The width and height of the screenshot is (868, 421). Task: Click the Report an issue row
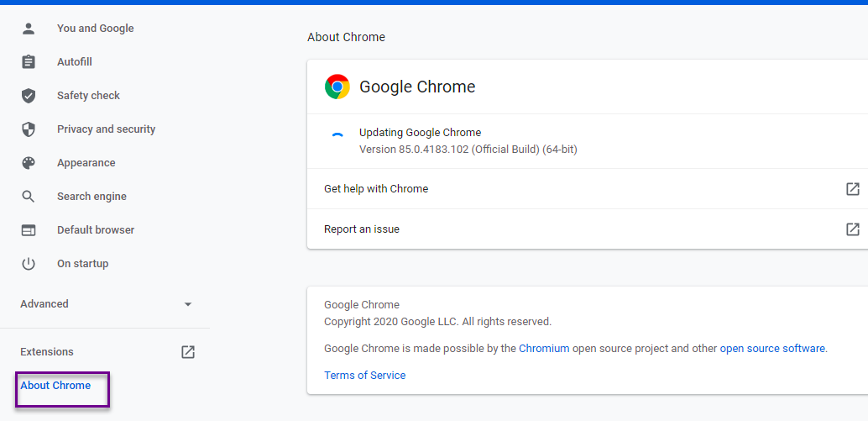click(362, 229)
